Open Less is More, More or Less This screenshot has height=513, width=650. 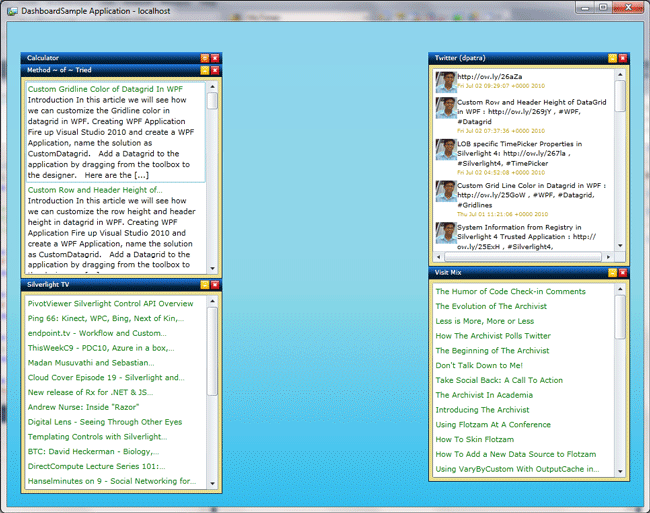(485, 321)
